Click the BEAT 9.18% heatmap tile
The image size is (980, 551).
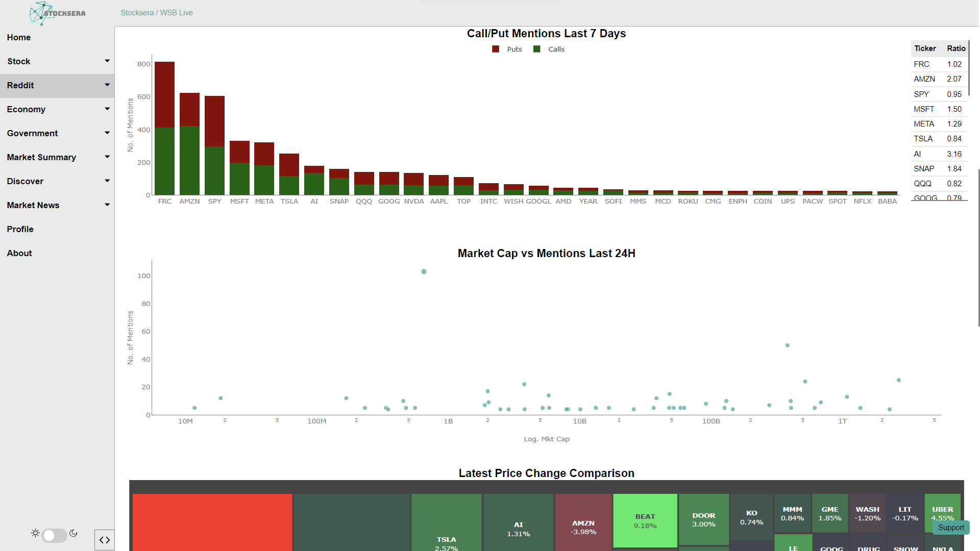(x=645, y=521)
